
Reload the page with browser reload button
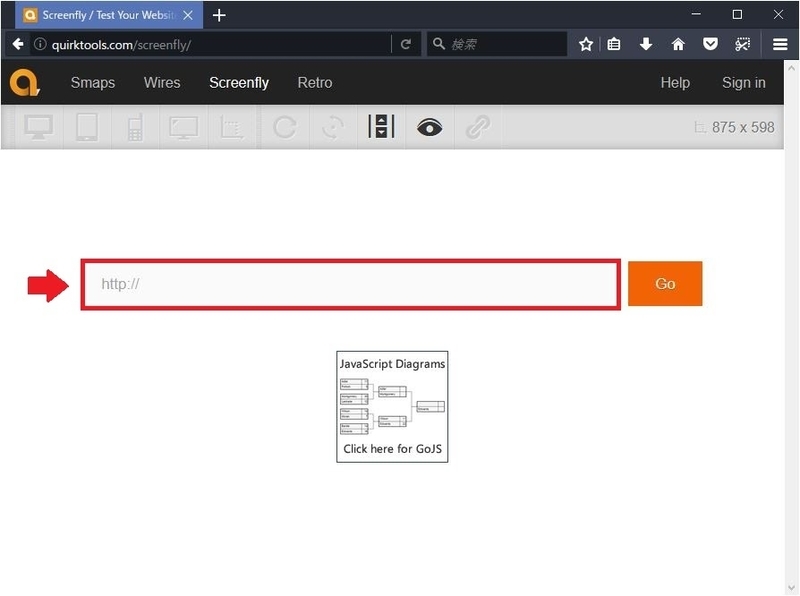[x=406, y=44]
